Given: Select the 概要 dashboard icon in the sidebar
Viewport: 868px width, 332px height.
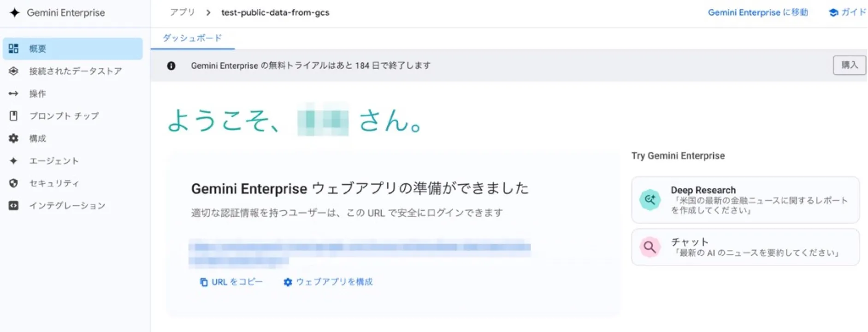Looking at the screenshot, I should tap(14, 48).
